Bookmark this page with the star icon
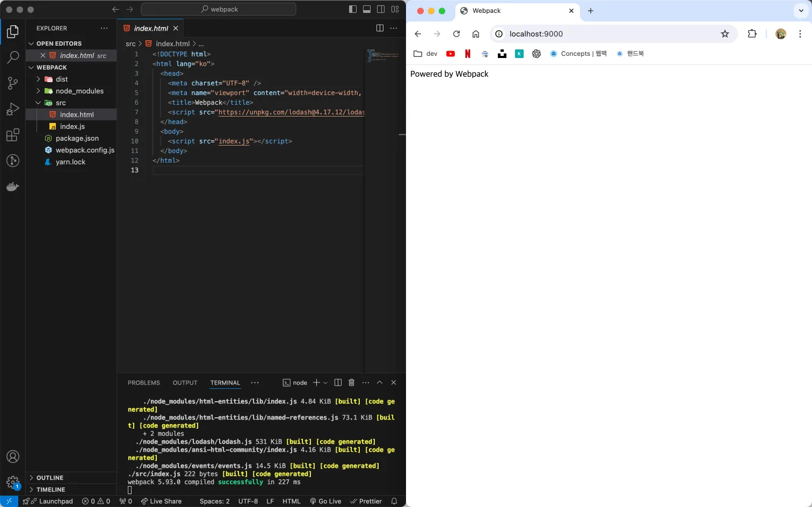The image size is (812, 507). pos(724,34)
